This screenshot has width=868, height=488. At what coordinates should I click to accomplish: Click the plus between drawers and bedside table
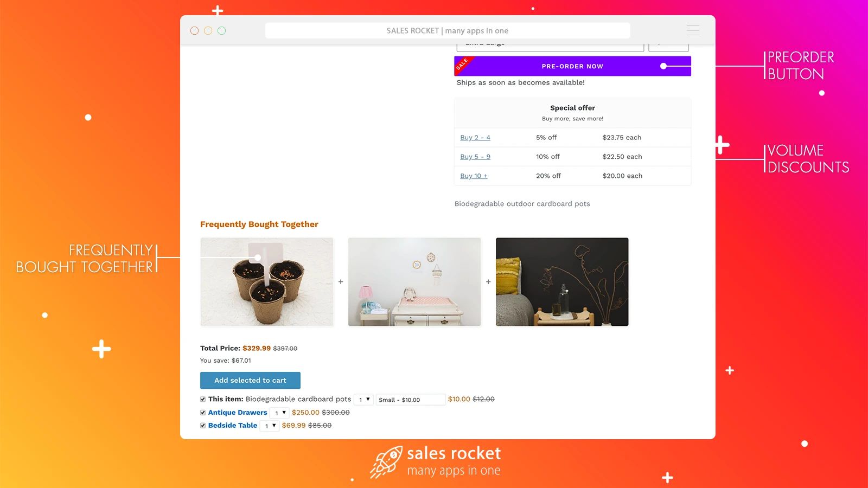(x=488, y=282)
